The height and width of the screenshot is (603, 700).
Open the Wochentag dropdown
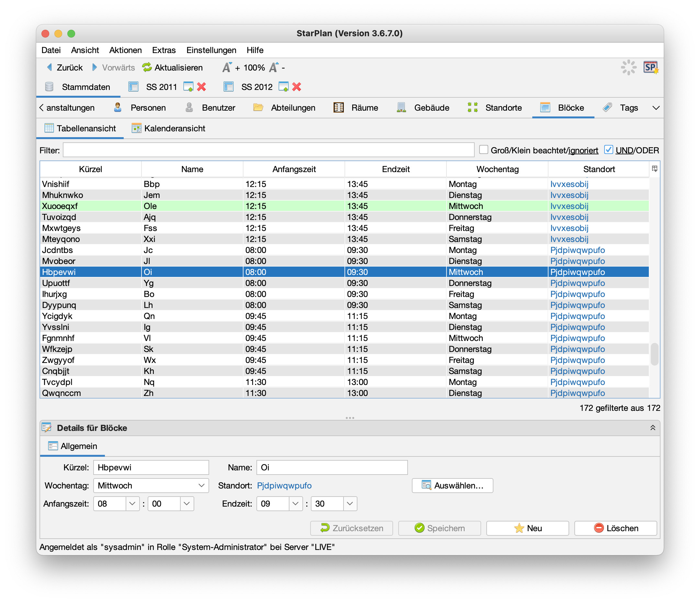click(x=201, y=486)
